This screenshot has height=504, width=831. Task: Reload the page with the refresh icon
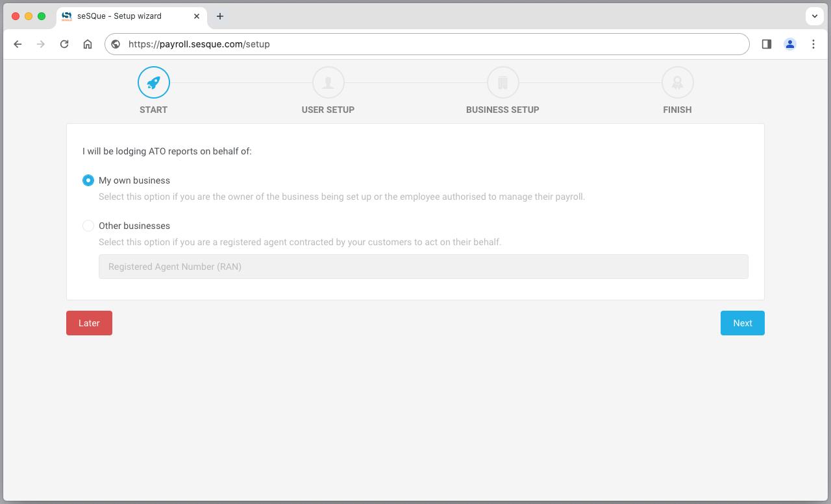[64, 44]
